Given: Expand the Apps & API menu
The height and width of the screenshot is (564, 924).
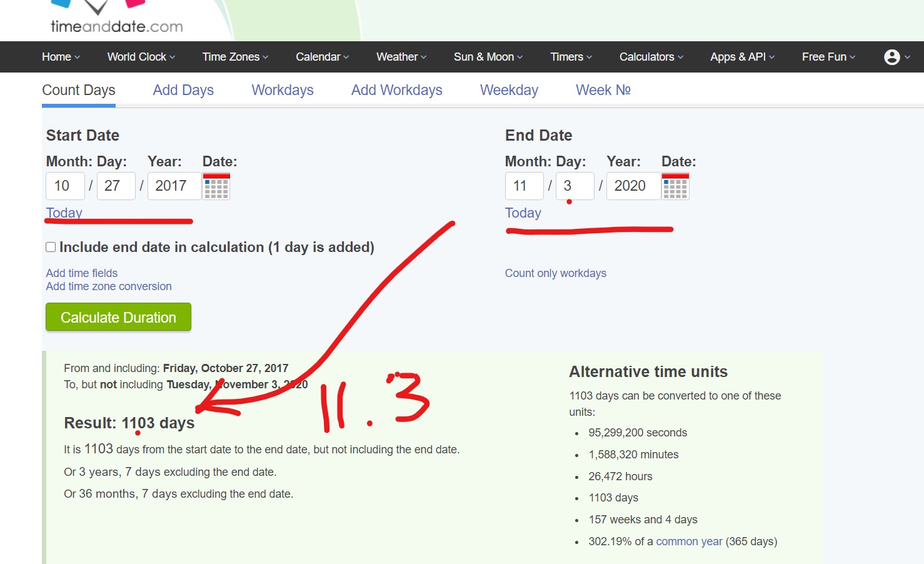Looking at the screenshot, I should click(742, 57).
